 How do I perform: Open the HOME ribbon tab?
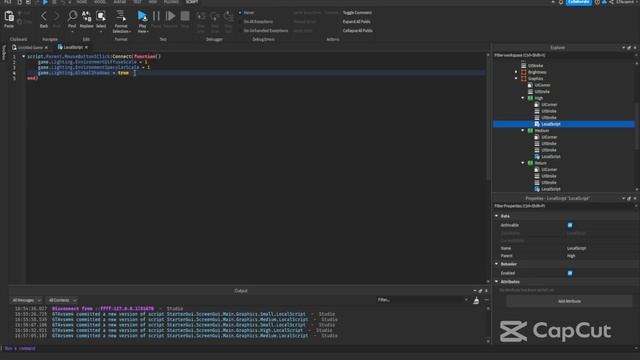[x=82, y=2]
